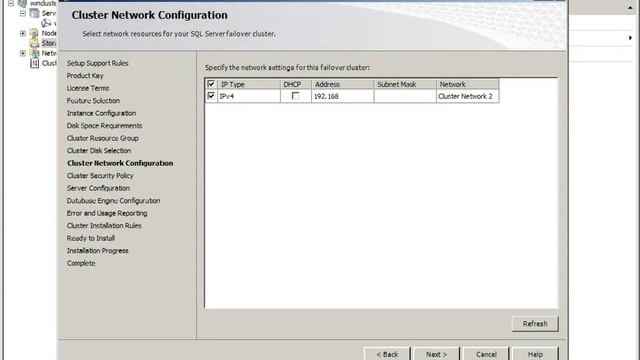Select the Installation Progress step
This screenshot has width=640, height=360.
[x=98, y=251]
